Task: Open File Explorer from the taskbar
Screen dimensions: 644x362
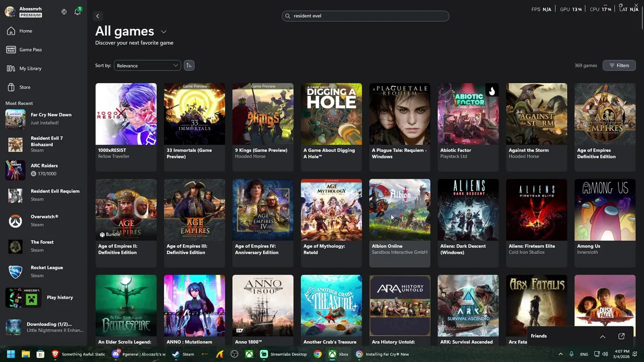Action: click(x=26, y=354)
